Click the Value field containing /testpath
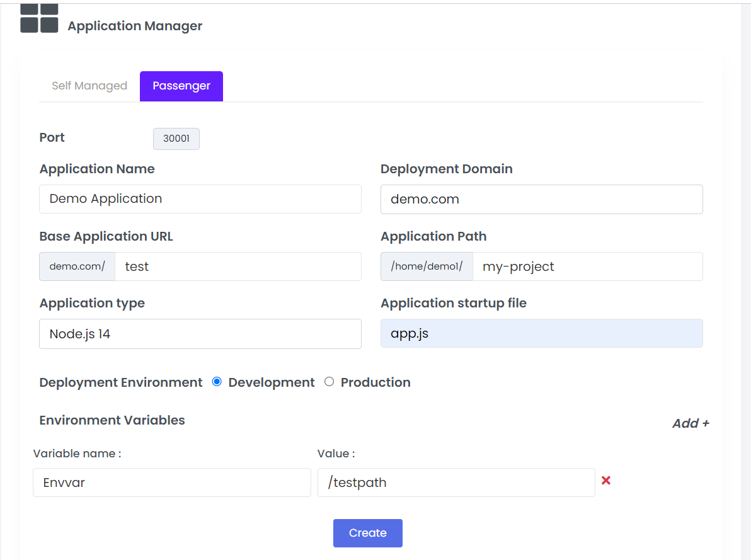 tap(456, 483)
